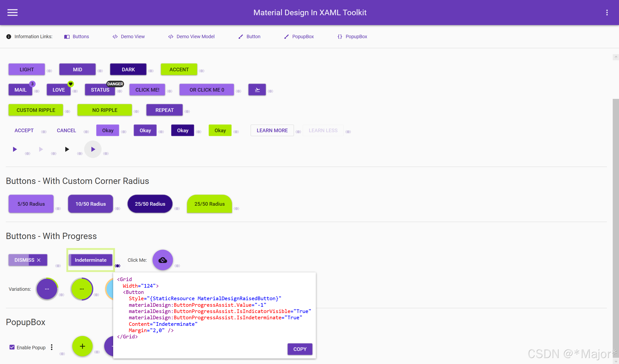Open the popup dots next to Enable Popup
The height and width of the screenshot is (364, 619).
click(52, 347)
